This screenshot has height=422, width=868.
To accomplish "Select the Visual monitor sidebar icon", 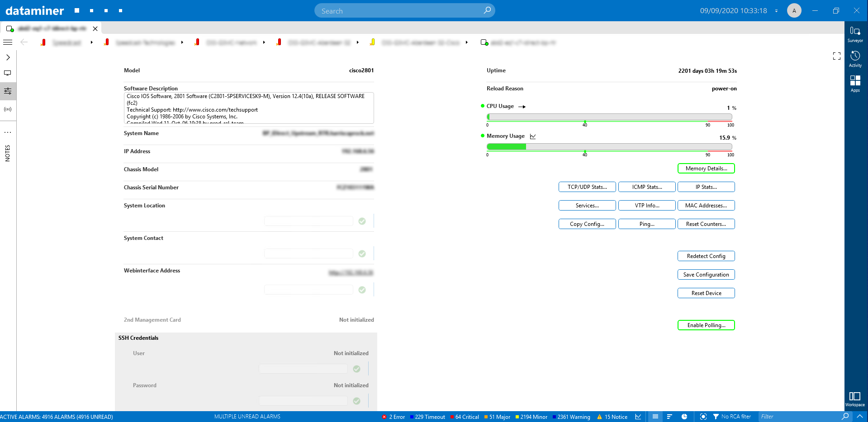I will (x=8, y=73).
